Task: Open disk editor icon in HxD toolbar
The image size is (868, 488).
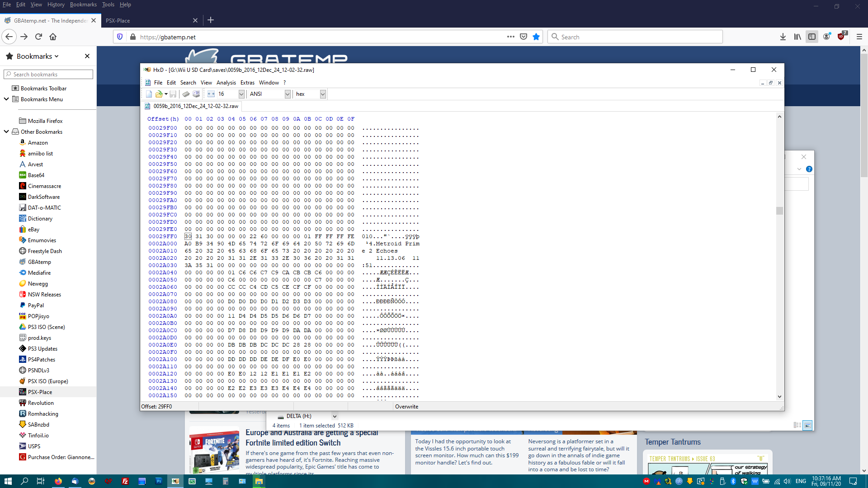Action: coord(196,94)
